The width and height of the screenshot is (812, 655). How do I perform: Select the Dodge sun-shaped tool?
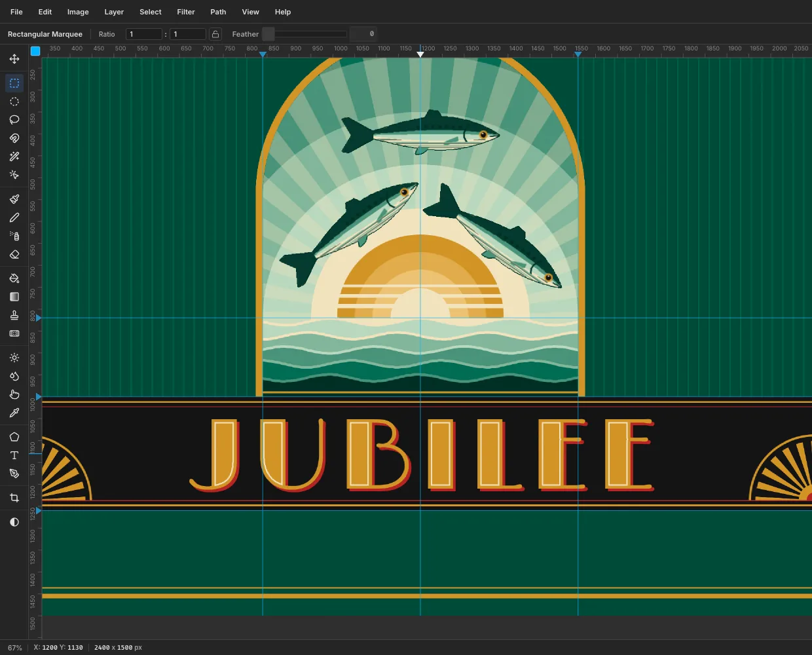[x=14, y=358]
